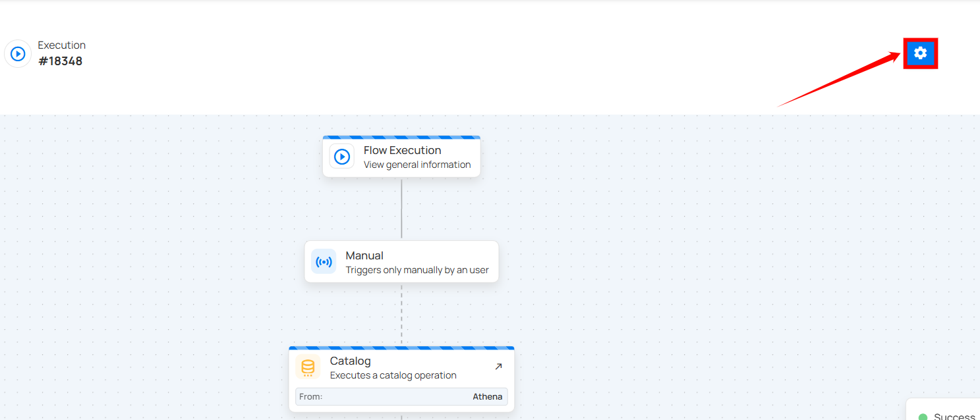Click the Success status label
Viewport: 980px width, 420px height.
point(954,417)
